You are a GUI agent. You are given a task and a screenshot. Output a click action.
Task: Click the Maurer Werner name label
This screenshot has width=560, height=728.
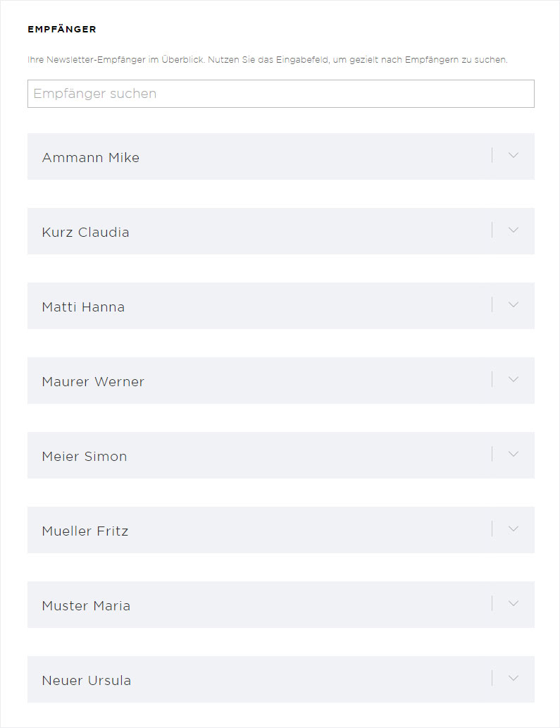[93, 382]
